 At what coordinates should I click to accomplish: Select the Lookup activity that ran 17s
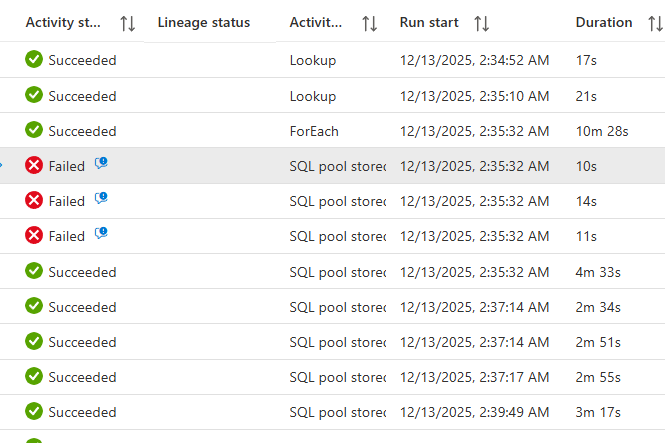point(312,60)
